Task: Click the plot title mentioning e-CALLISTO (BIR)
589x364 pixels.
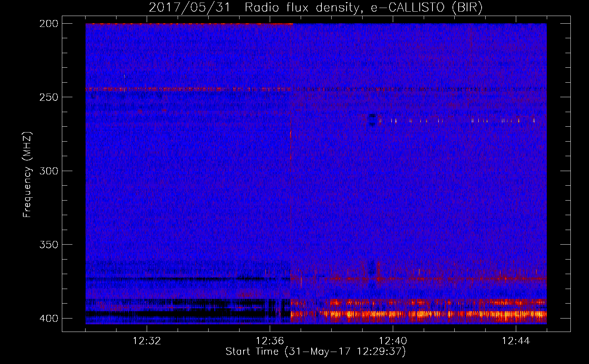Action: click(316, 8)
